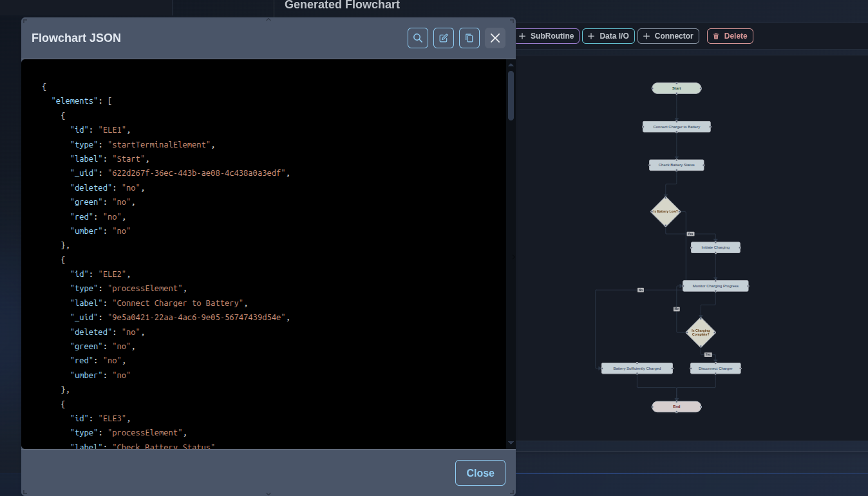
Task: Select the Is Charging Complete? diamond
Action: [x=701, y=333]
